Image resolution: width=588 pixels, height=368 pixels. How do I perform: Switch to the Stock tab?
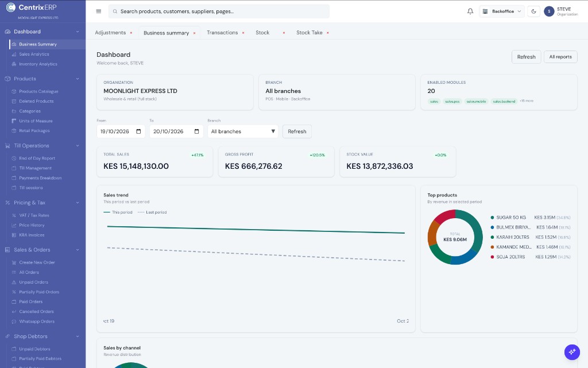point(262,33)
